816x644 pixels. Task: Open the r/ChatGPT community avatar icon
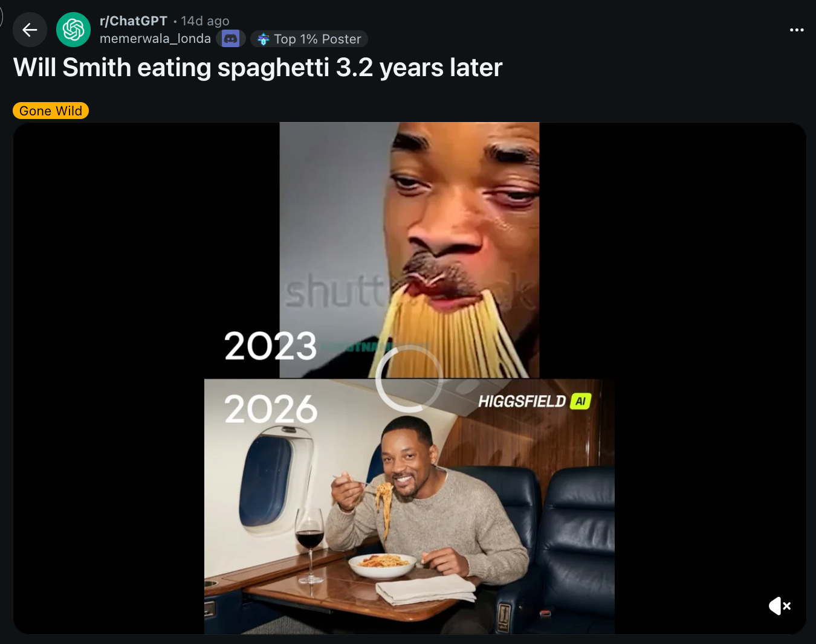[x=73, y=30]
